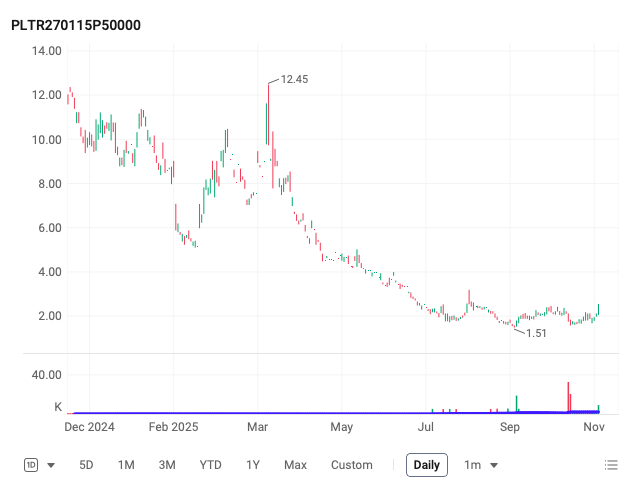Open the chart list menu icon at bottom right
This screenshot has width=628, height=491.
pyautogui.click(x=611, y=465)
